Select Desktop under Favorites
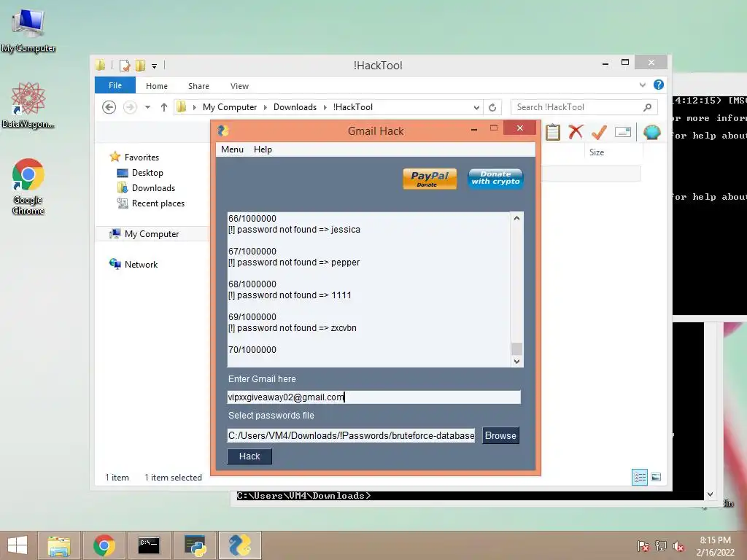This screenshot has height=560, width=747. 147,173
